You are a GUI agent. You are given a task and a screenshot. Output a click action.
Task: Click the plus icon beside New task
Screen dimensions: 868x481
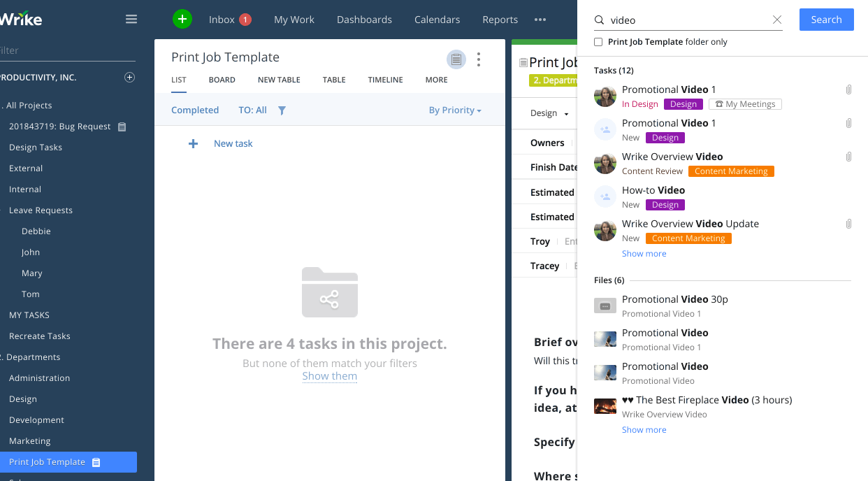click(x=194, y=143)
